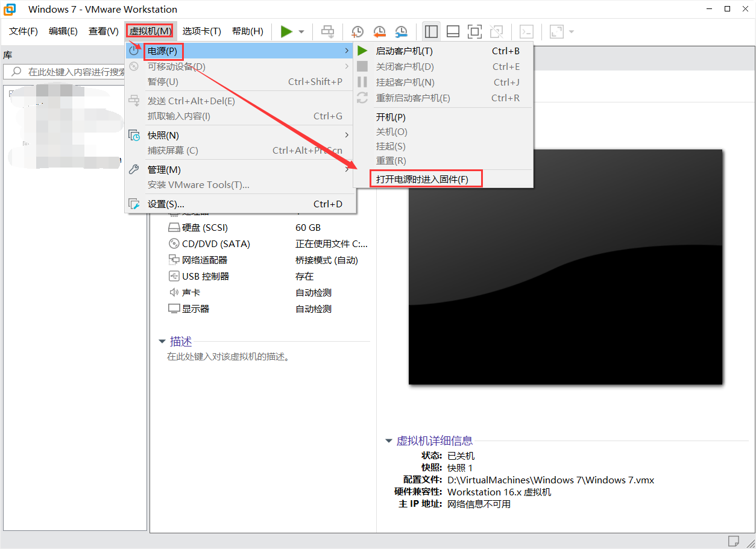Close the 虚拟机(M) menu
Screen dimensions: 756x549
pos(151,31)
